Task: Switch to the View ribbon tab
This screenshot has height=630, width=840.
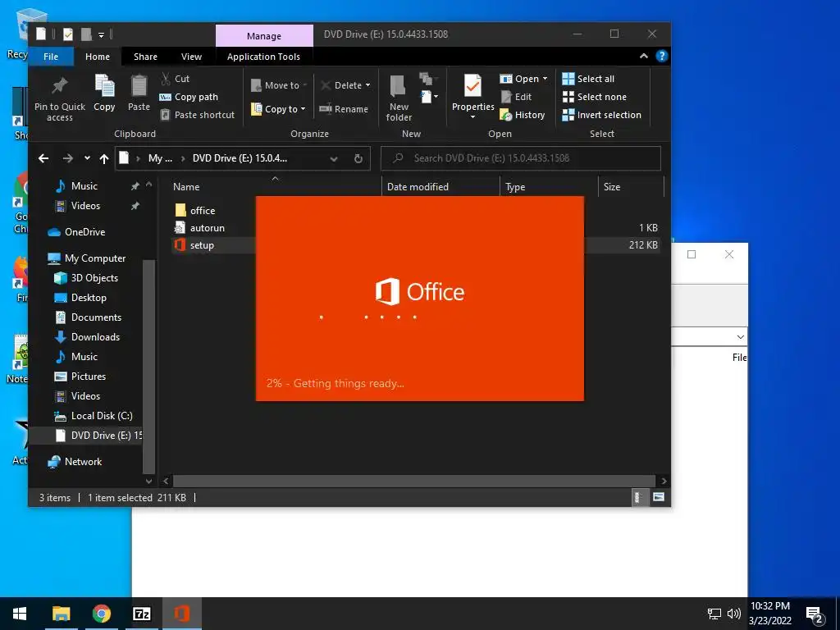Action: pyautogui.click(x=191, y=57)
